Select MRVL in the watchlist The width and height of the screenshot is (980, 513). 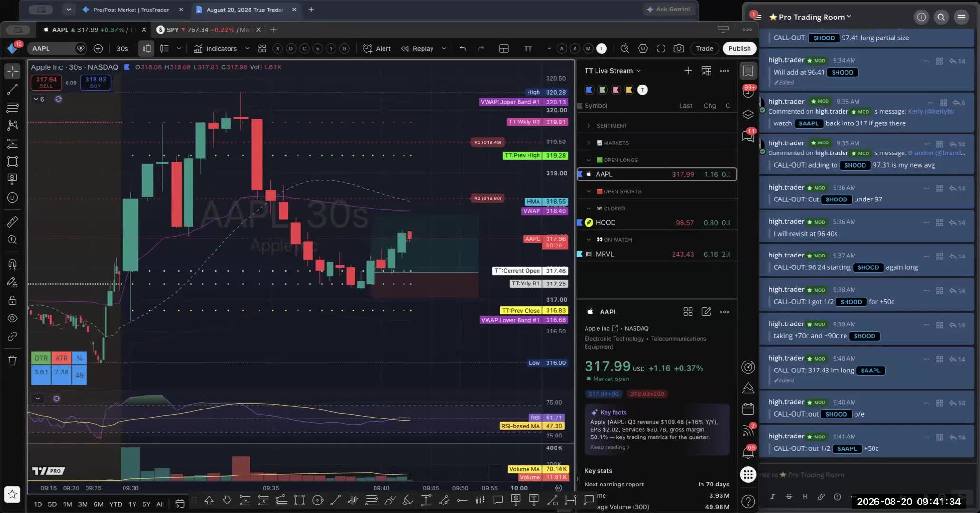point(657,254)
